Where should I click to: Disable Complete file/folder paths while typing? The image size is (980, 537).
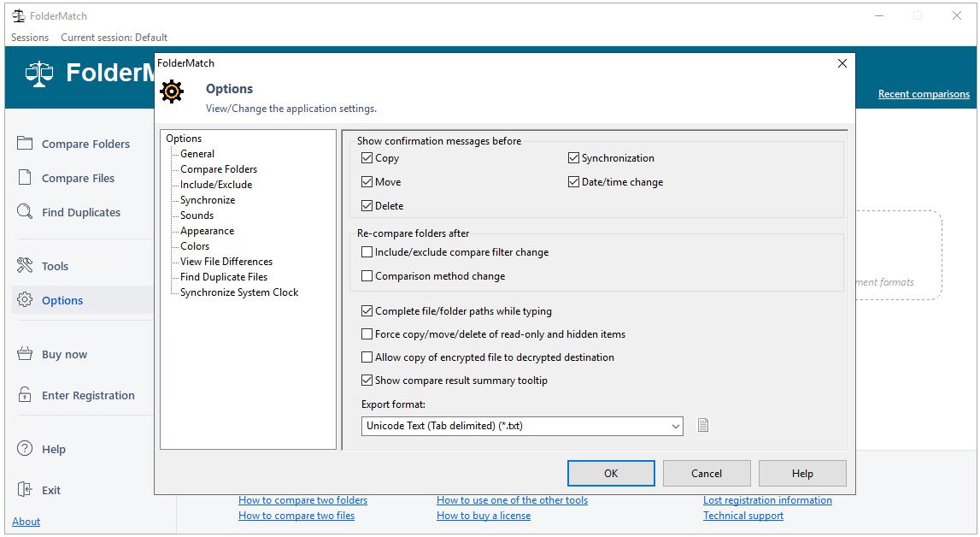[367, 310]
